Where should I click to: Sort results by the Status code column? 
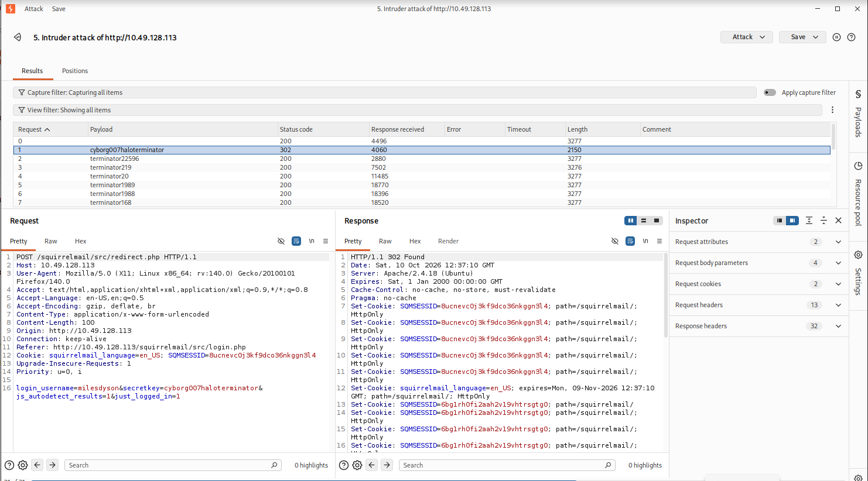(x=323, y=129)
